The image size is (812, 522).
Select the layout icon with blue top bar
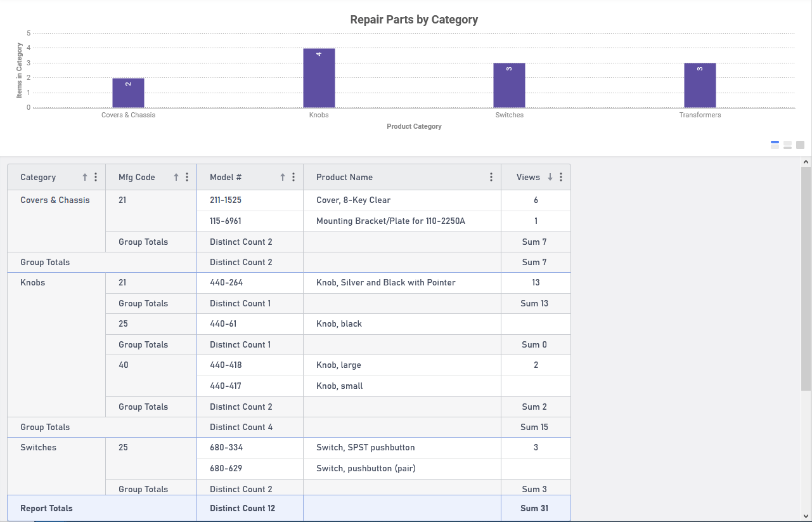tap(775, 145)
